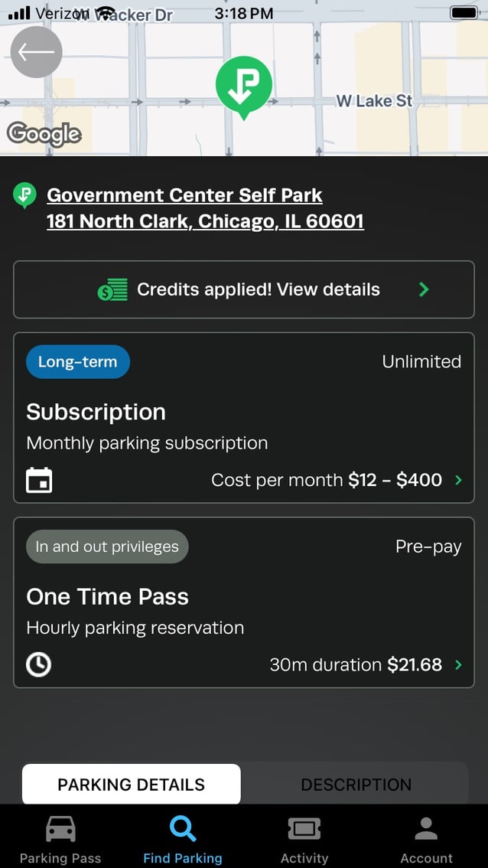Screen dimensions: 488x868
Task: Open Activity using the ticket icon
Action: click(304, 827)
